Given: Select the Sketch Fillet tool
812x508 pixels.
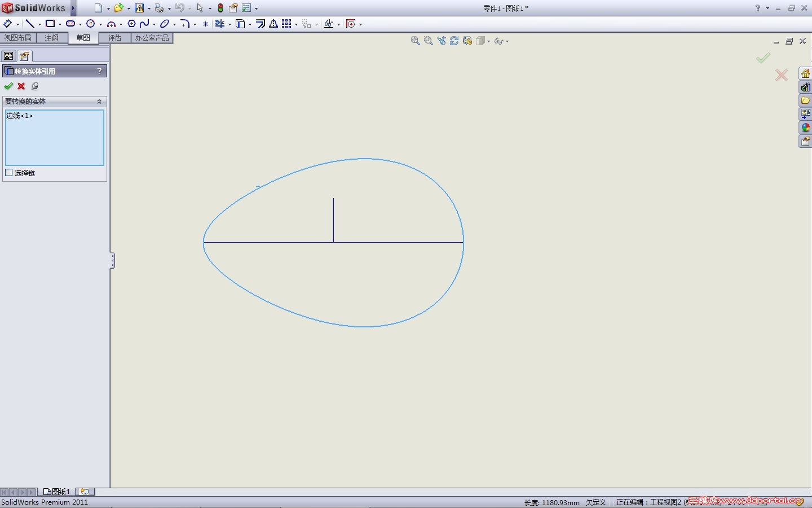Looking at the screenshot, I should point(185,24).
